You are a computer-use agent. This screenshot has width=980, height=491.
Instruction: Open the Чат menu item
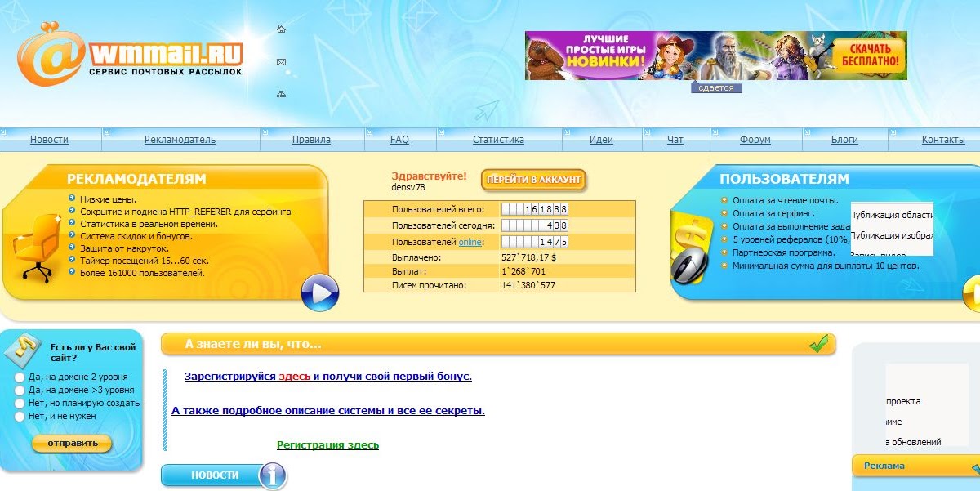point(675,140)
